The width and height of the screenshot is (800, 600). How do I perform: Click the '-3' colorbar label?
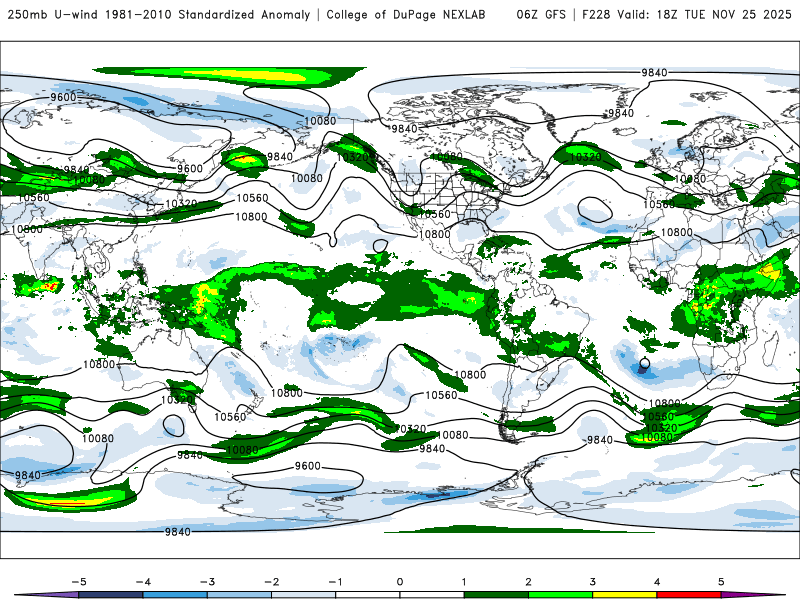(x=207, y=582)
